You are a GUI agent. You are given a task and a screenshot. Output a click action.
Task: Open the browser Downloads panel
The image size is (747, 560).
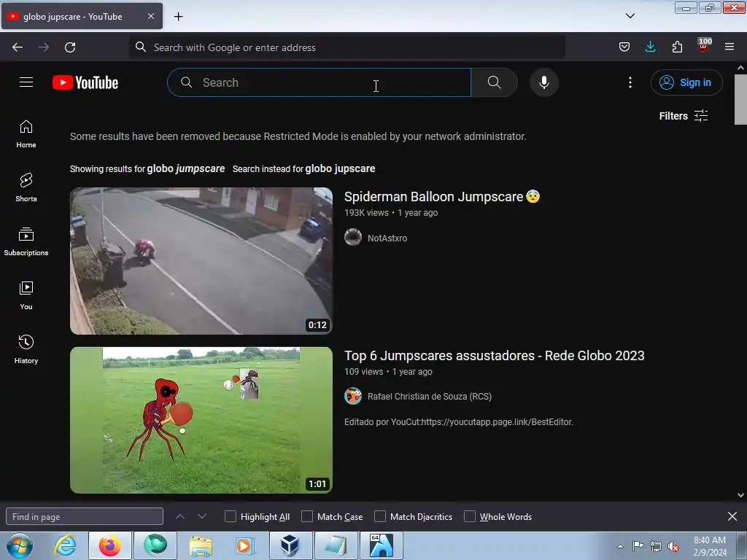650,47
